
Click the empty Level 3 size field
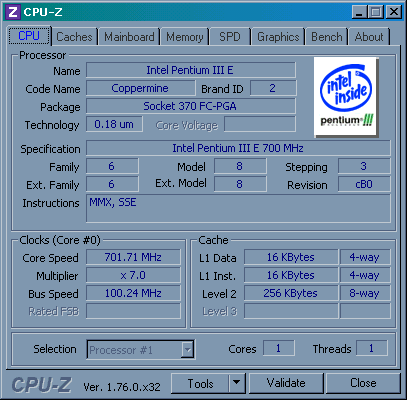click(291, 311)
